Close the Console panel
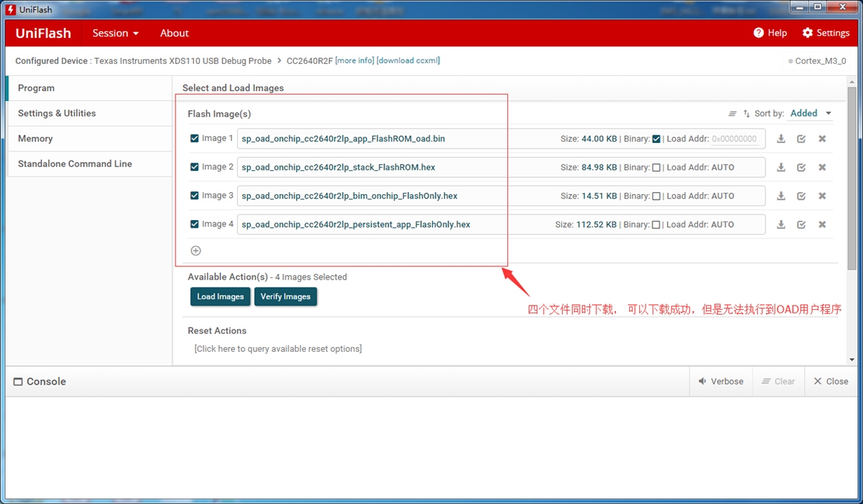The height and width of the screenshot is (504, 863). (831, 381)
